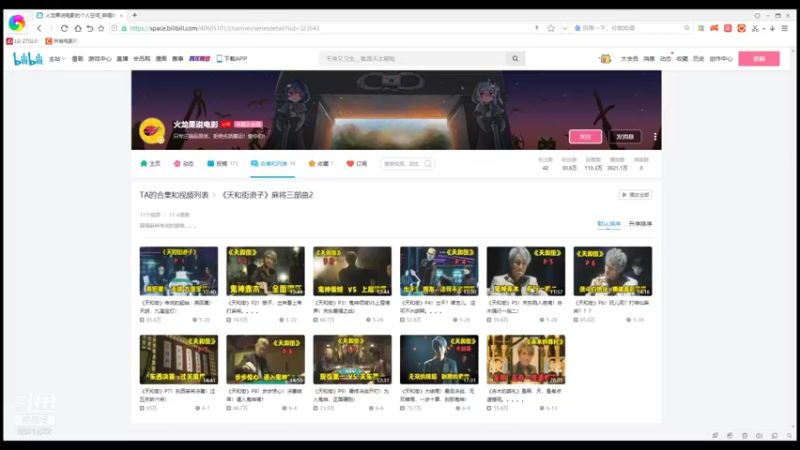The width and height of the screenshot is (800, 450).
Task: Open the P7 东西决赛 video thumbnail
Action: [179, 359]
